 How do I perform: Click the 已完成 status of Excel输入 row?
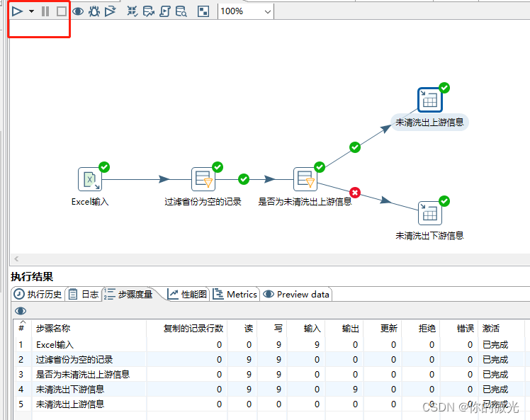[x=495, y=345]
